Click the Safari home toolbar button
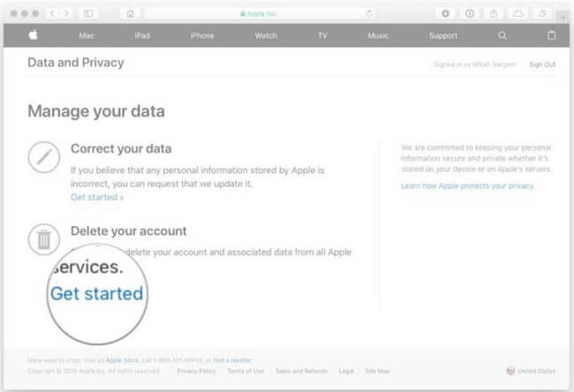574x392 pixels. 131,13
